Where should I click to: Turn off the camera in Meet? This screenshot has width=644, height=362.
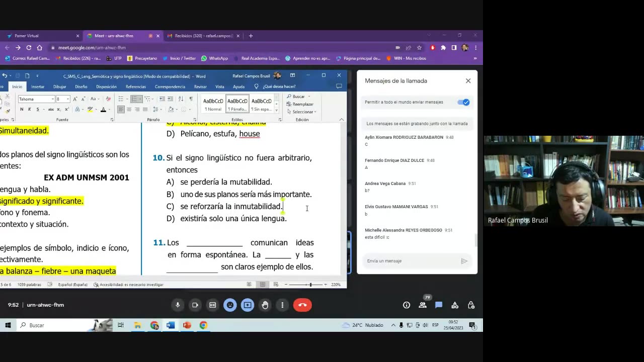195,305
